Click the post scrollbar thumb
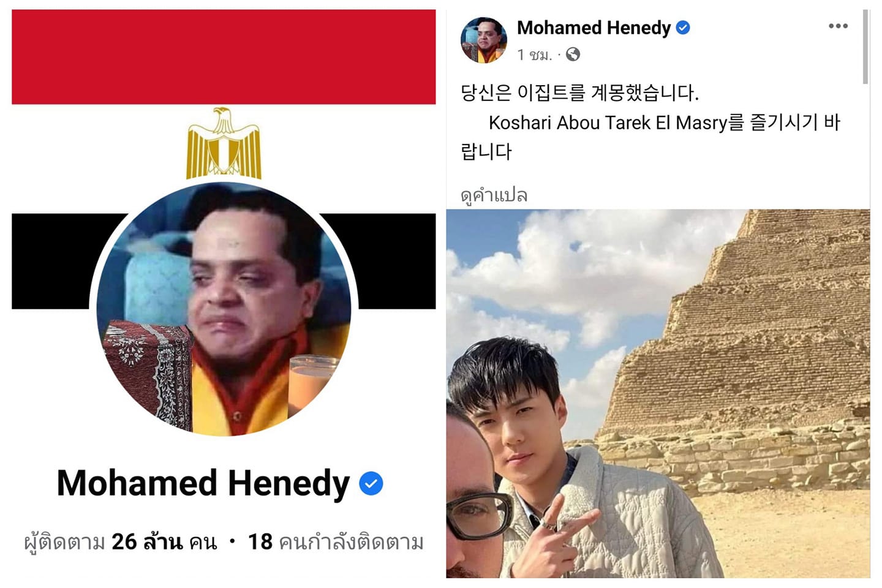The height and width of the screenshot is (588, 882). [x=865, y=47]
